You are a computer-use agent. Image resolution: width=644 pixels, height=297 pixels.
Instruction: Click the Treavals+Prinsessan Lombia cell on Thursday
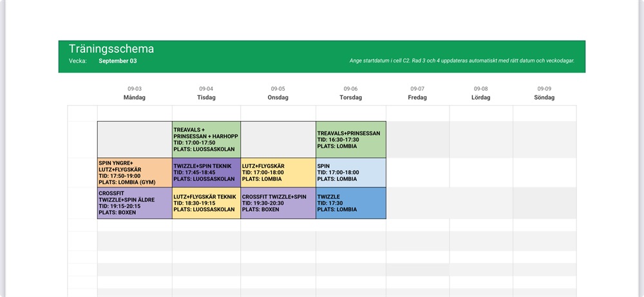pyautogui.click(x=351, y=140)
